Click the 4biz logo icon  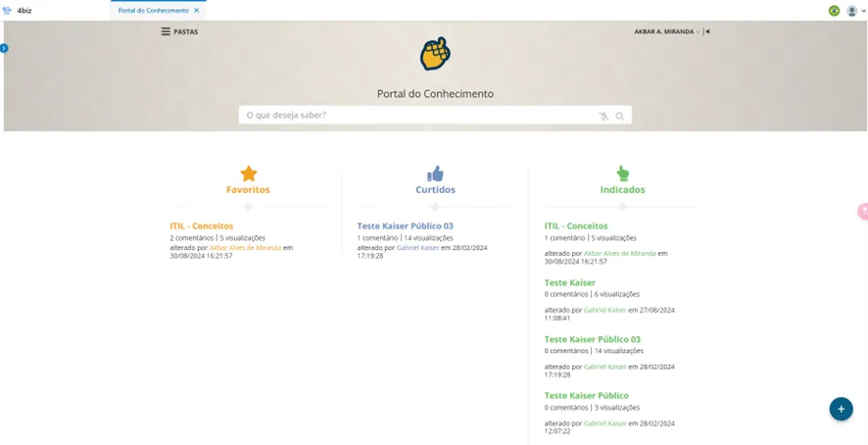tap(7, 11)
